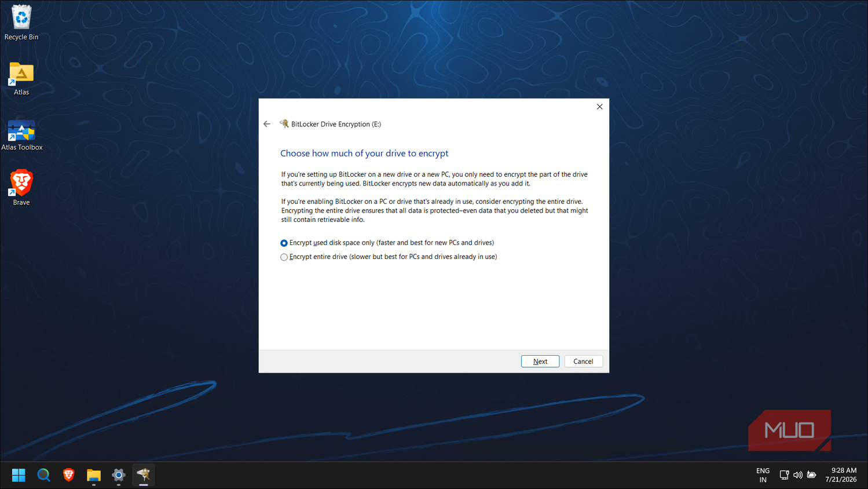Screen dimensions: 868x489
Task: Click the BitLocker taskbar icon
Action: pyautogui.click(x=144, y=475)
